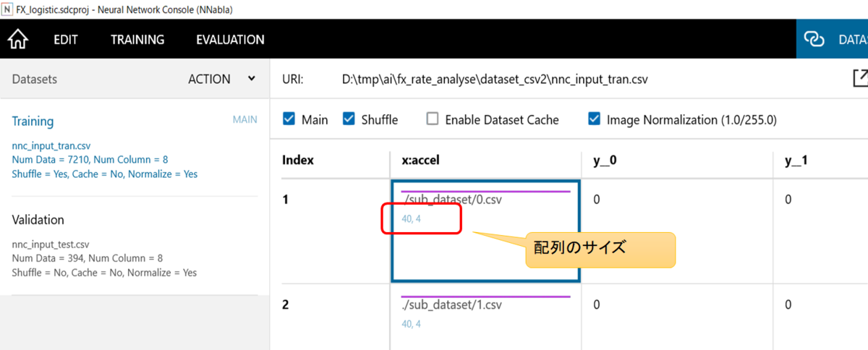Click the dataset URI path field
The height and width of the screenshot is (350, 868).
[x=495, y=80]
